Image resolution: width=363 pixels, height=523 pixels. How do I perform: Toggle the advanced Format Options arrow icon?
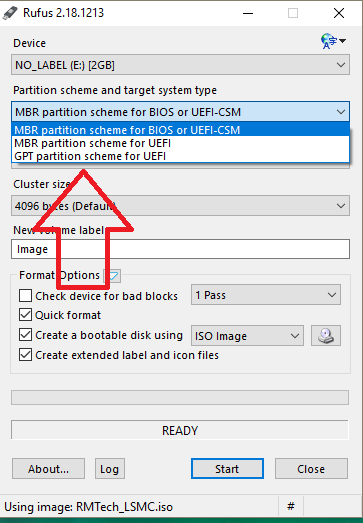tap(113, 276)
